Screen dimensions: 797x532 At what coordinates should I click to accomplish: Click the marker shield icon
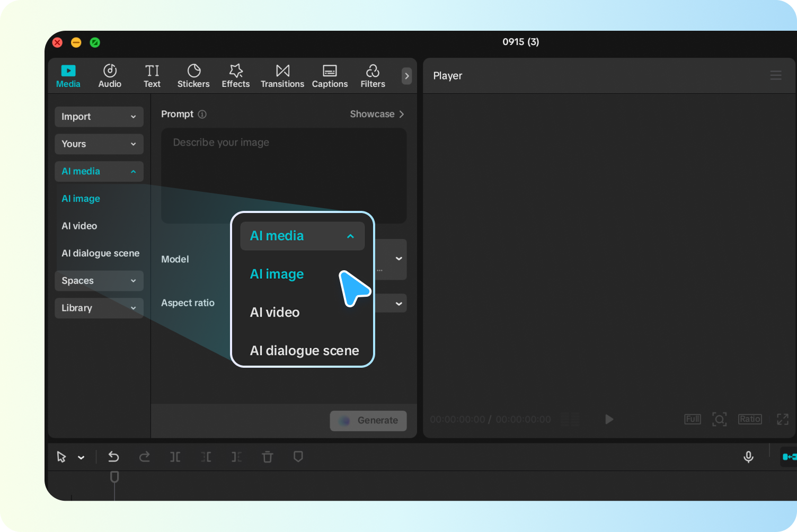298,457
